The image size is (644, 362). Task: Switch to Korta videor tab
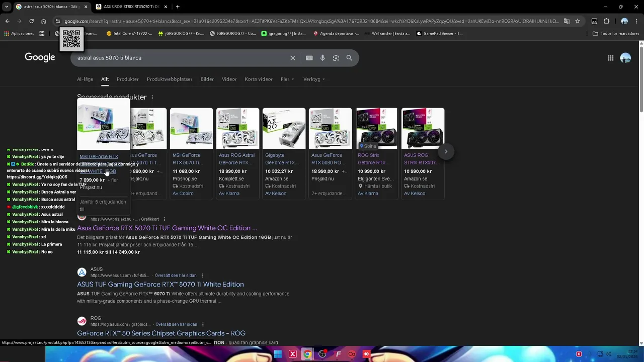pyautogui.click(x=259, y=79)
